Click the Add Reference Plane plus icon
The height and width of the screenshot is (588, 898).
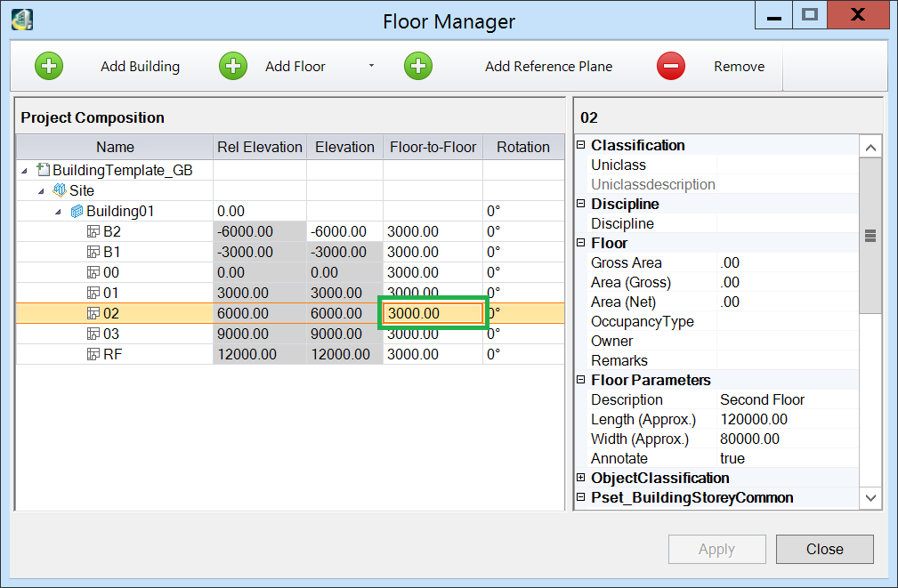(x=418, y=67)
